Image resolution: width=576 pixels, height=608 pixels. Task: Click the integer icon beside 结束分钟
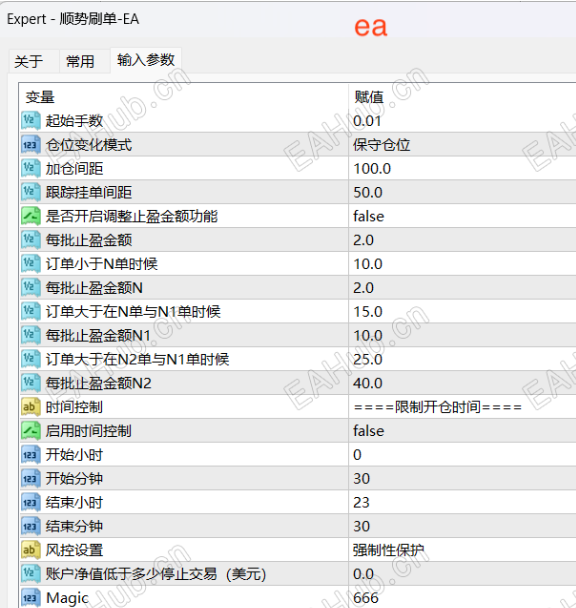click(x=31, y=526)
